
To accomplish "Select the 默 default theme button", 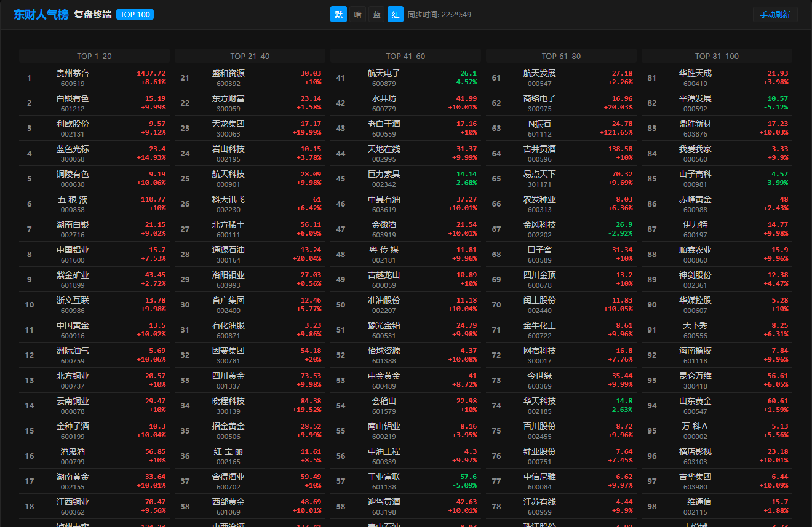I will click(x=338, y=14).
